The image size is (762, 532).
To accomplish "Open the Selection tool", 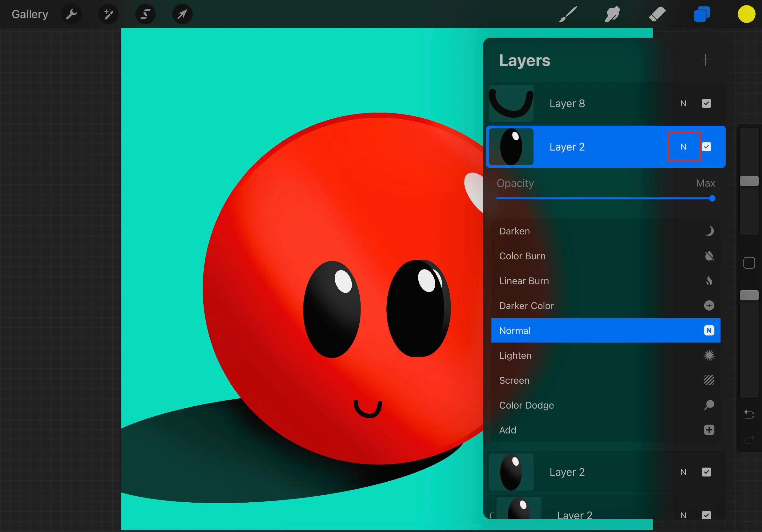I will click(x=146, y=14).
